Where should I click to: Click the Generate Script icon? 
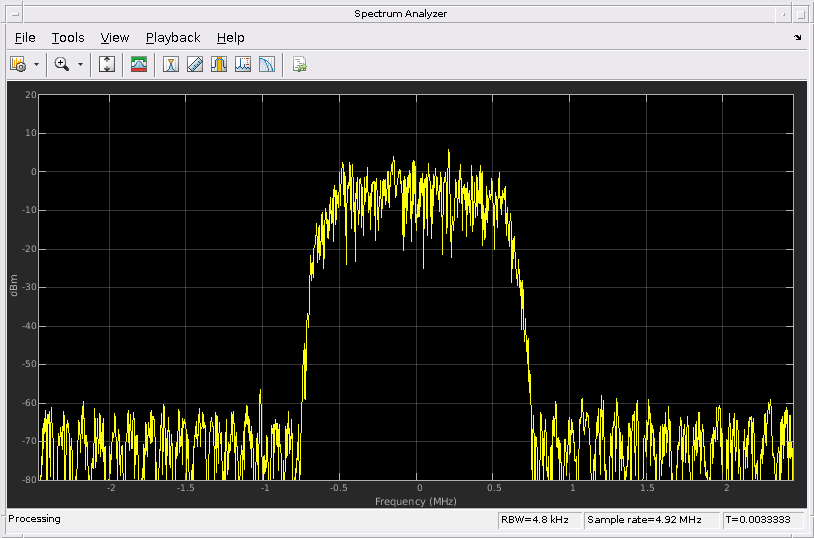pyautogui.click(x=299, y=64)
